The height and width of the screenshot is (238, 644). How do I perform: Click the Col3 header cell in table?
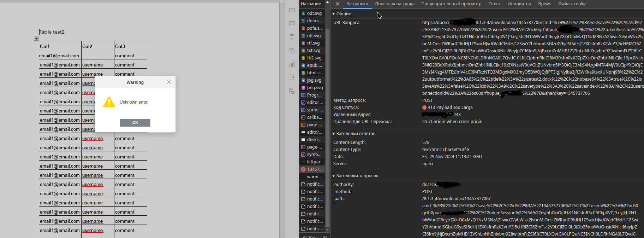point(131,46)
